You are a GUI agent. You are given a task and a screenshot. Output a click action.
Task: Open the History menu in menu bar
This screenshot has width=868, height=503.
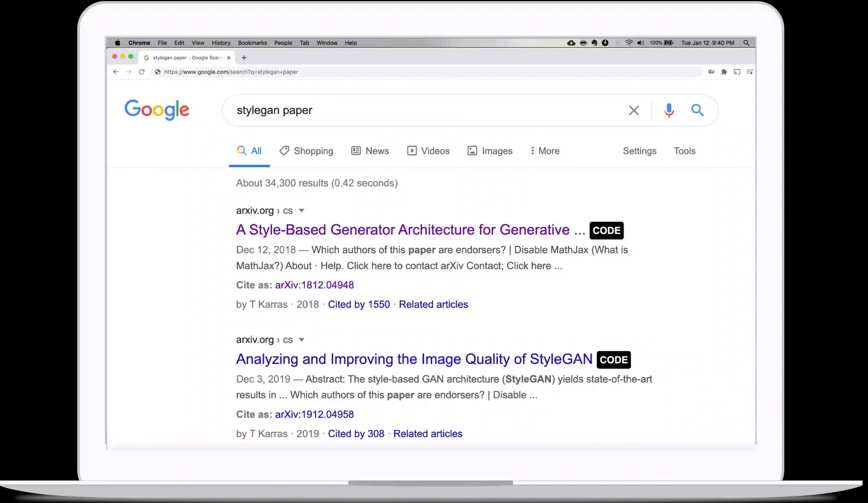click(x=221, y=43)
